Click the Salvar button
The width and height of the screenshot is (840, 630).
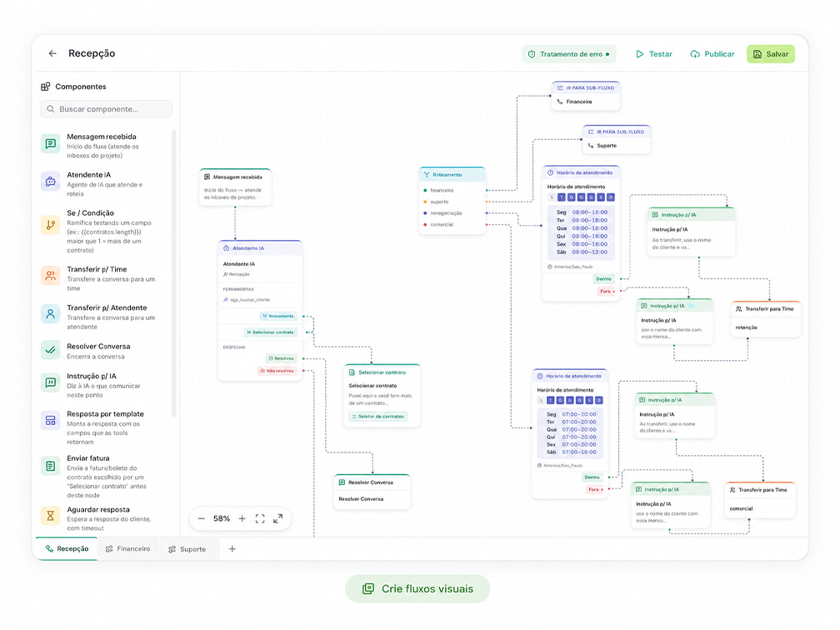click(771, 54)
